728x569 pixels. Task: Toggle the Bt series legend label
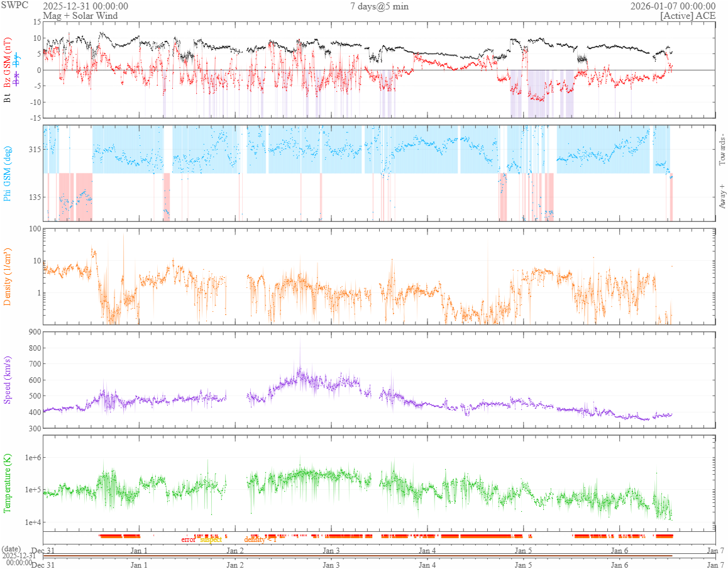click(7, 98)
